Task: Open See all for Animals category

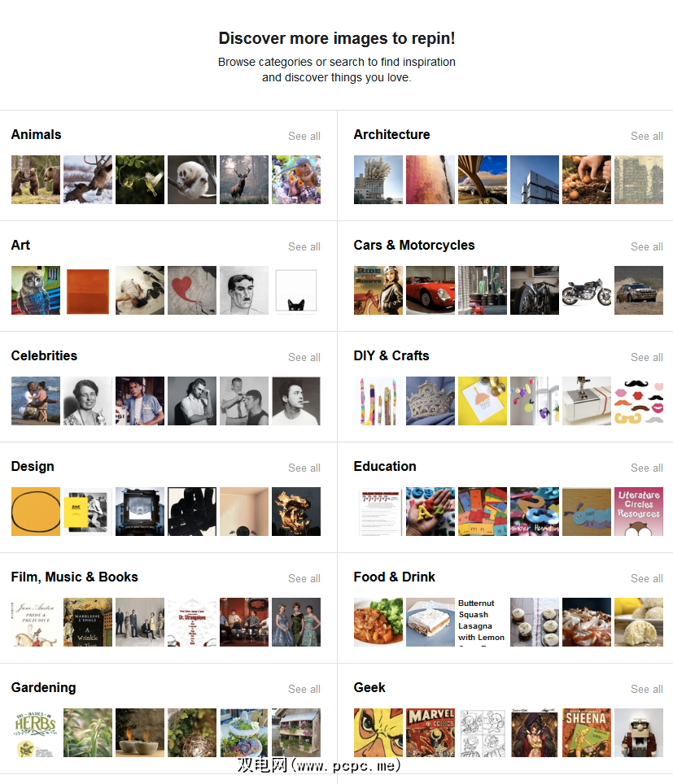Action: (304, 136)
